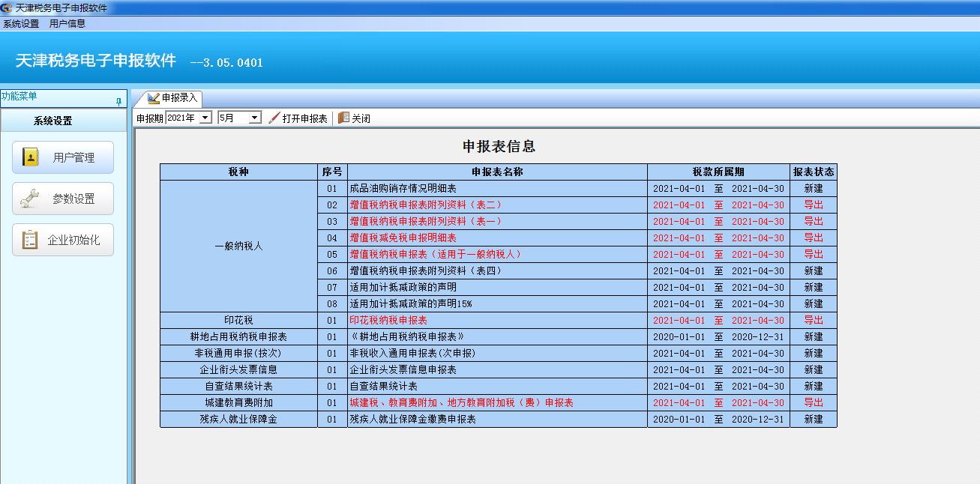Open 企业初始化 from the sidebar
The width and height of the screenshot is (980, 484).
pos(63,240)
